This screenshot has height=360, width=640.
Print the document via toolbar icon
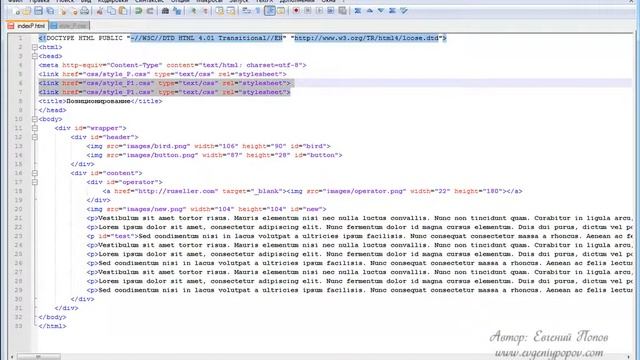pyautogui.click(x=84, y=11)
